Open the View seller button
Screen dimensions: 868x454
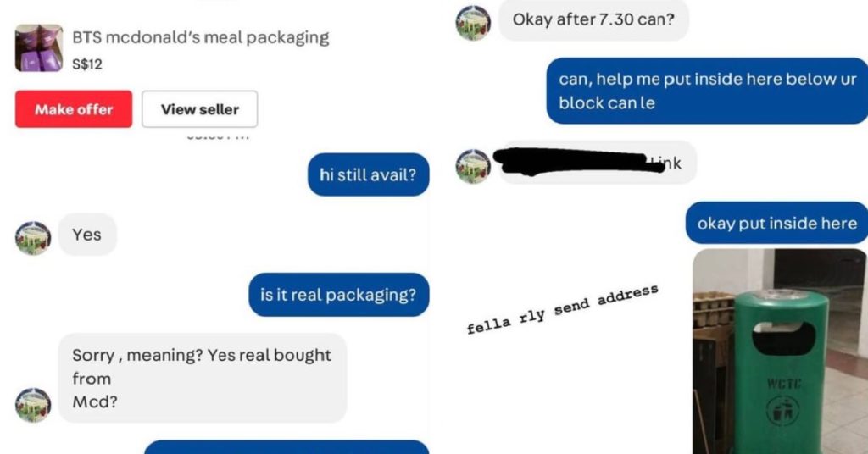point(200,109)
